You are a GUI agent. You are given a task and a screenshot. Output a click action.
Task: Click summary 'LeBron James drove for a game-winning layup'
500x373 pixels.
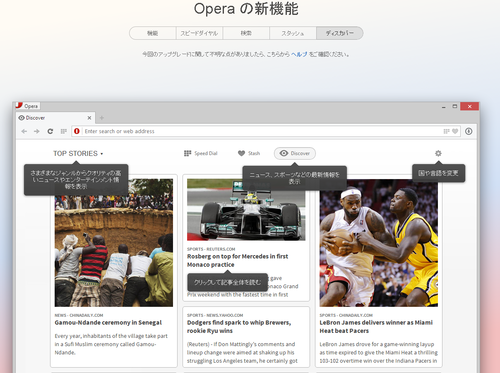coord(379,353)
